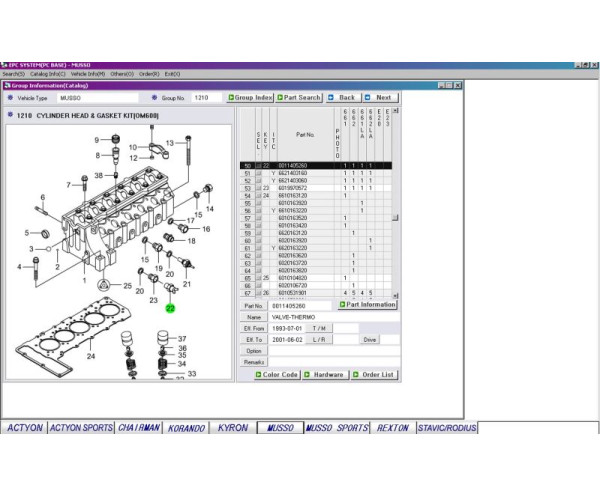Open the Color Code lookup
Screen dimensions: 600x497
coord(276,375)
